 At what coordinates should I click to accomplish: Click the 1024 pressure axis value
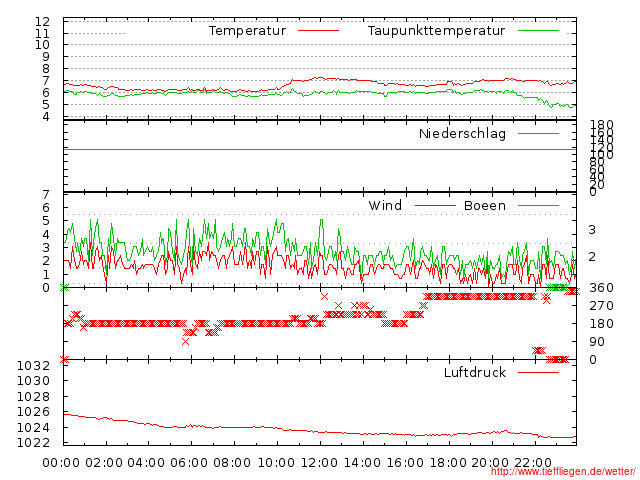[x=33, y=428]
